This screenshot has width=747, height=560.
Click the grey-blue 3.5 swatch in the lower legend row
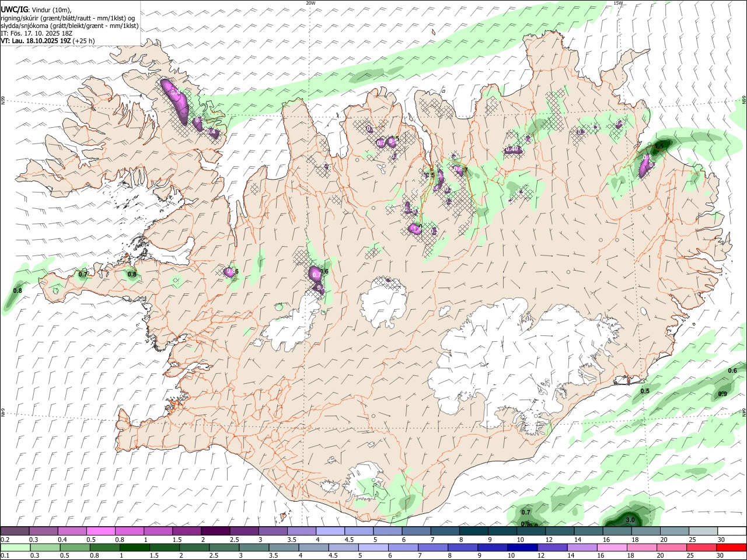coord(284,547)
